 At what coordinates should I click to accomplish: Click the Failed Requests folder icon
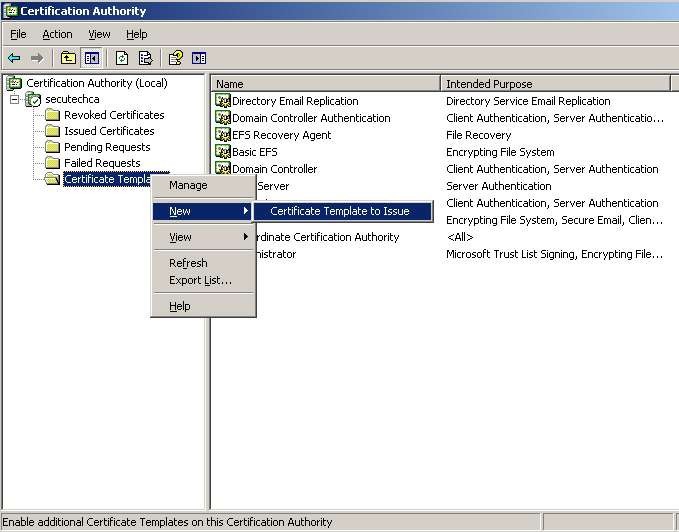click(x=52, y=163)
